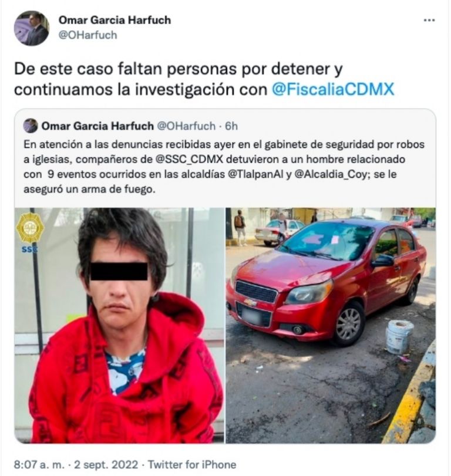Click the Omar Garcia Harfuch display name at top
Viewport: 451px width, 476px height.
[115, 20]
